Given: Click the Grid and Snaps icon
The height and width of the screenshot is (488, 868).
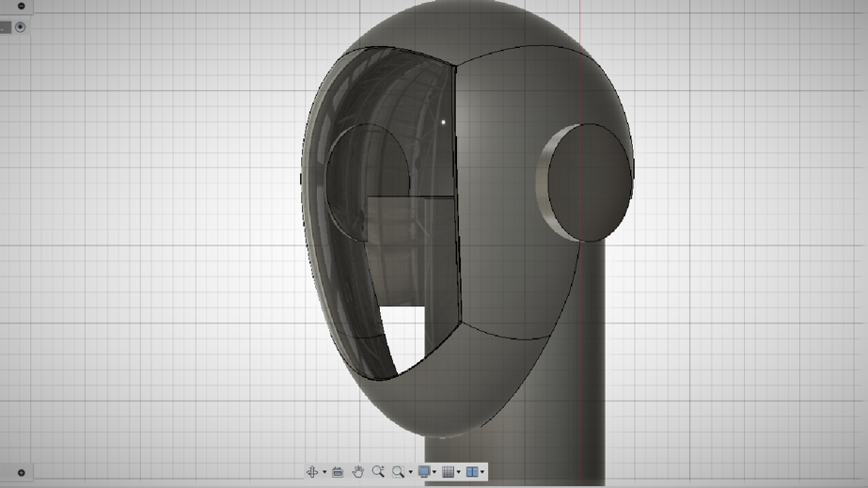Looking at the screenshot, I should [x=449, y=472].
